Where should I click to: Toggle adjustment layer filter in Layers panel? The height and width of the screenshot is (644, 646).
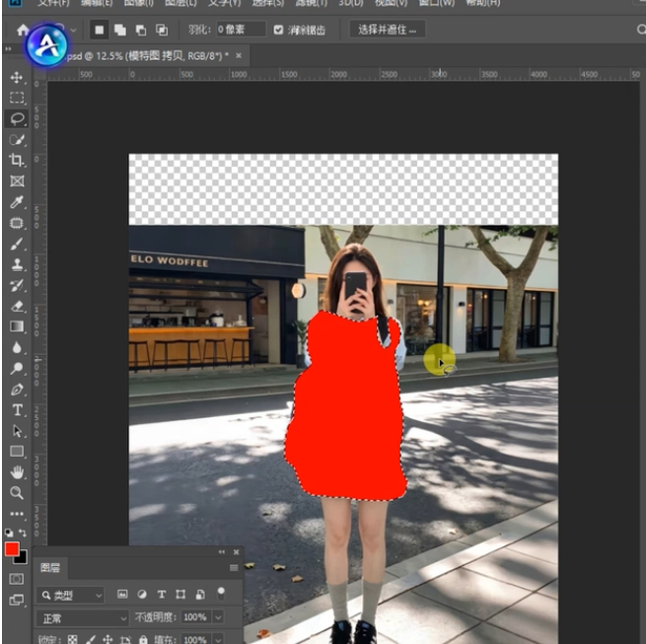[142, 594]
